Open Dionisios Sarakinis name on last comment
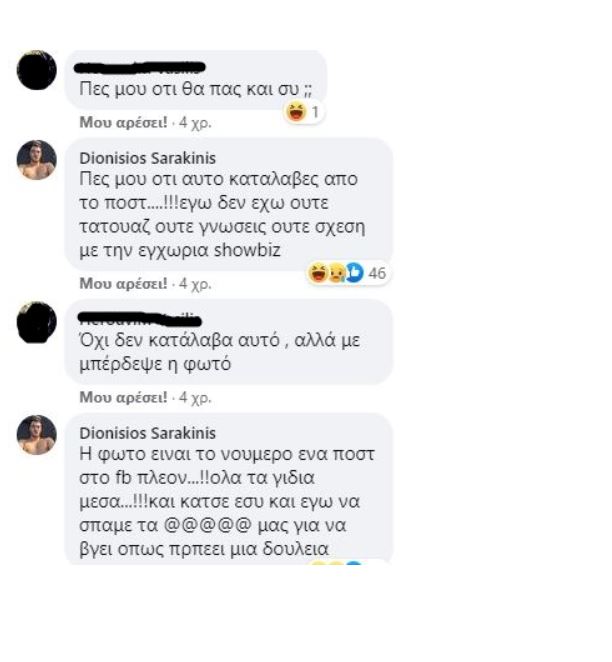612x662 pixels. coord(148,433)
